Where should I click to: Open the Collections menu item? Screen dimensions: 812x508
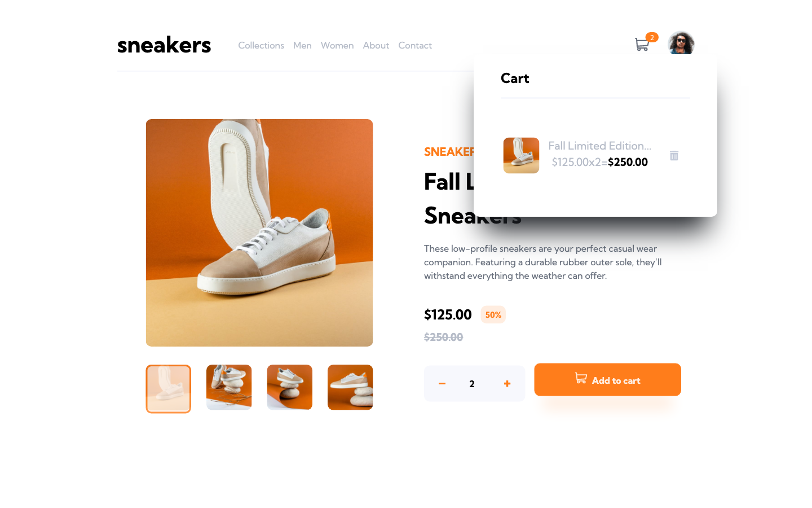[261, 45]
